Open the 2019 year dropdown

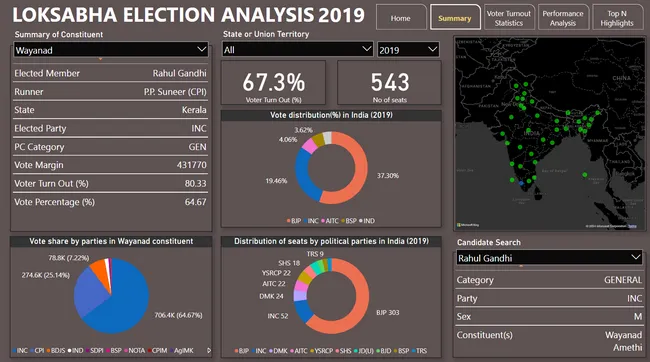tap(408, 49)
